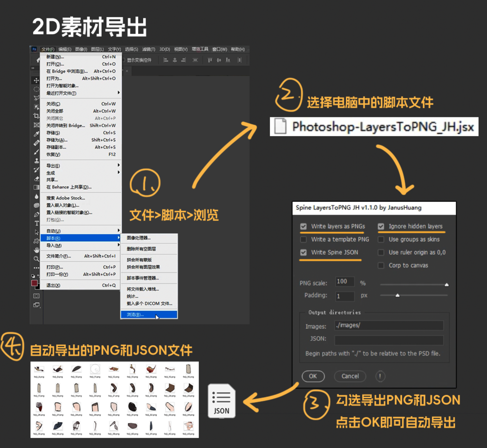Click the Padding slider handle
The height and width of the screenshot is (448, 487).
tap(398, 295)
